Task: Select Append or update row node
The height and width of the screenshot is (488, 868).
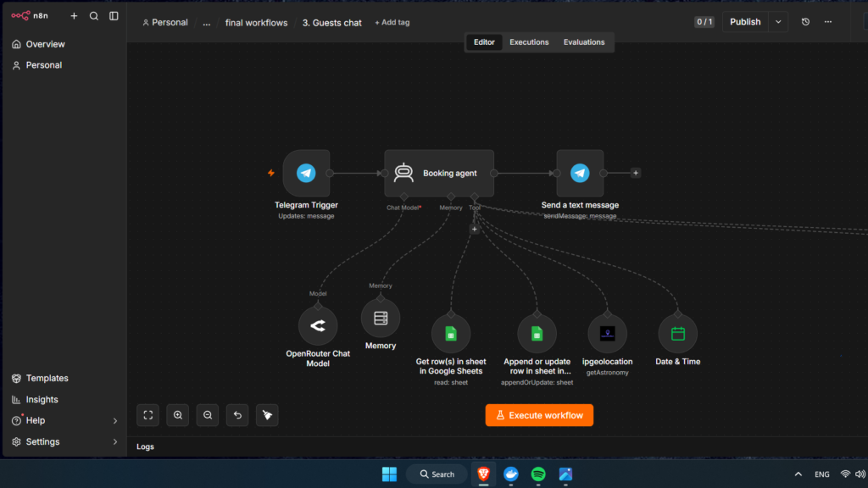Action: click(537, 334)
